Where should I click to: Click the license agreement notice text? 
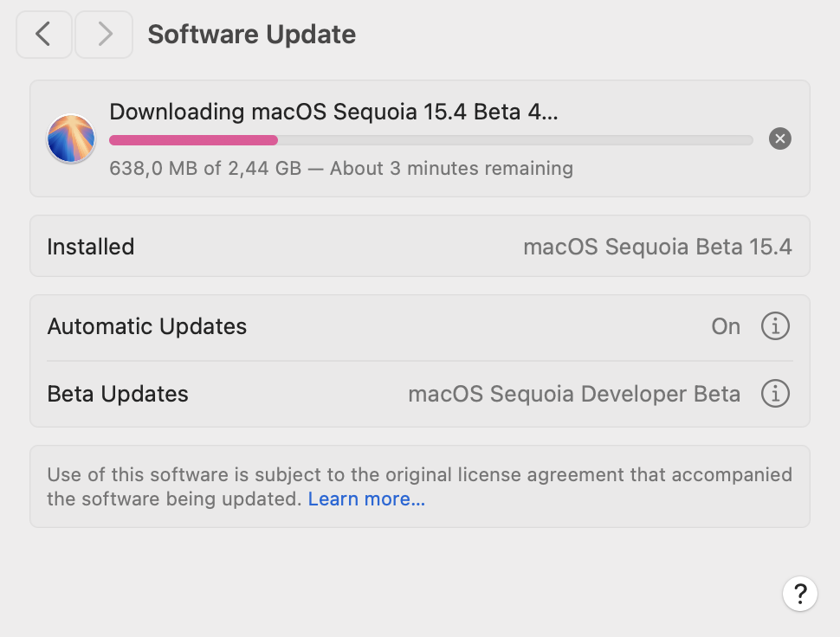tap(419, 474)
